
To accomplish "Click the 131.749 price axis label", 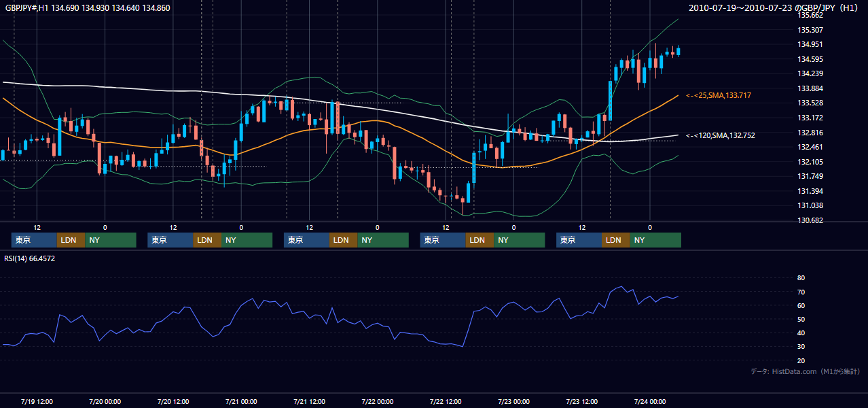I will [x=810, y=176].
